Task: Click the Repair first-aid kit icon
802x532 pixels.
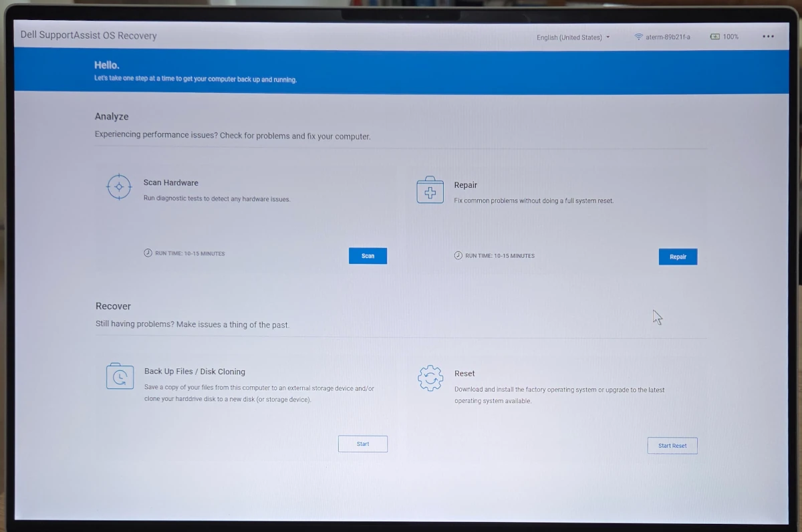Action: pyautogui.click(x=430, y=190)
